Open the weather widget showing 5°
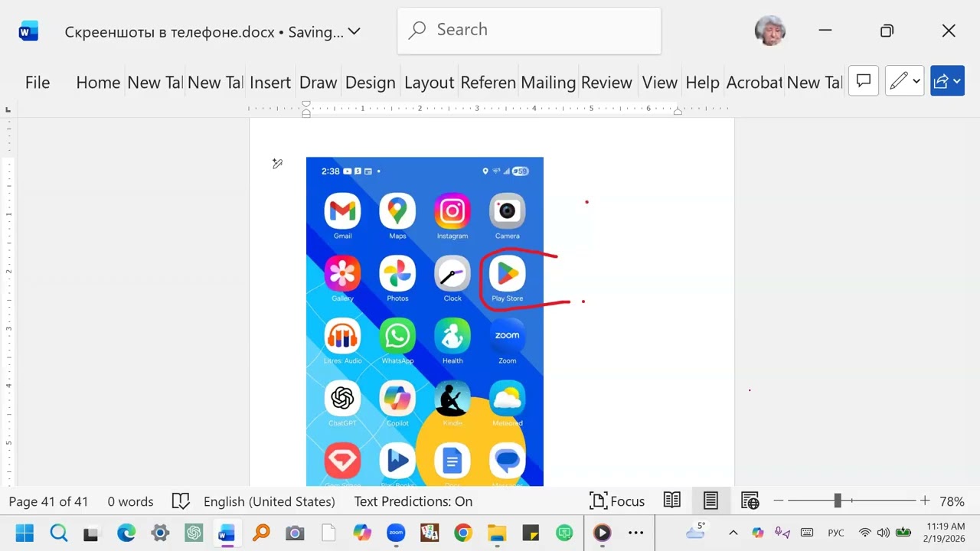Screen dimensions: 980x551 coord(697,531)
